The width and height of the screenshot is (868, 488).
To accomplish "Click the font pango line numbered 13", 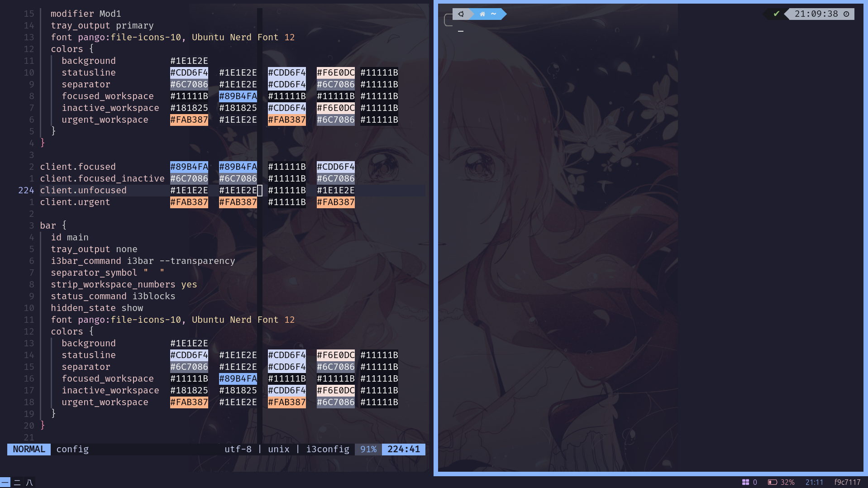I will click(173, 37).
